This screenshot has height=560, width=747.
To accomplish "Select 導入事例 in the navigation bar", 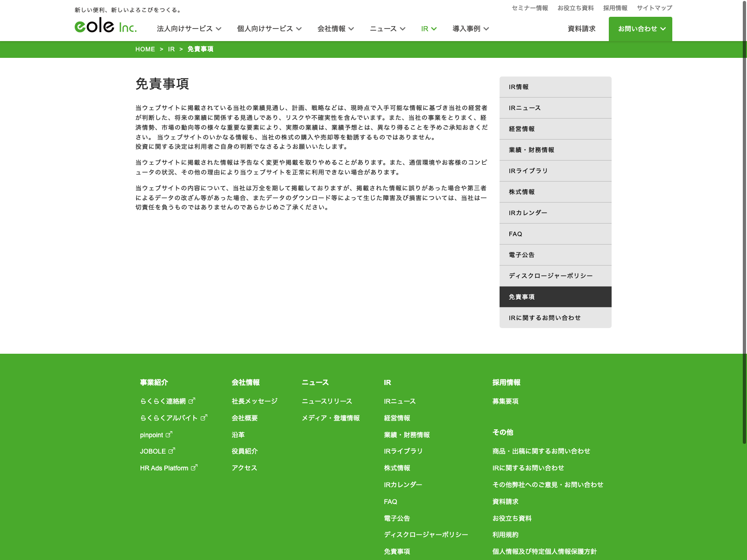I will [x=470, y=29].
